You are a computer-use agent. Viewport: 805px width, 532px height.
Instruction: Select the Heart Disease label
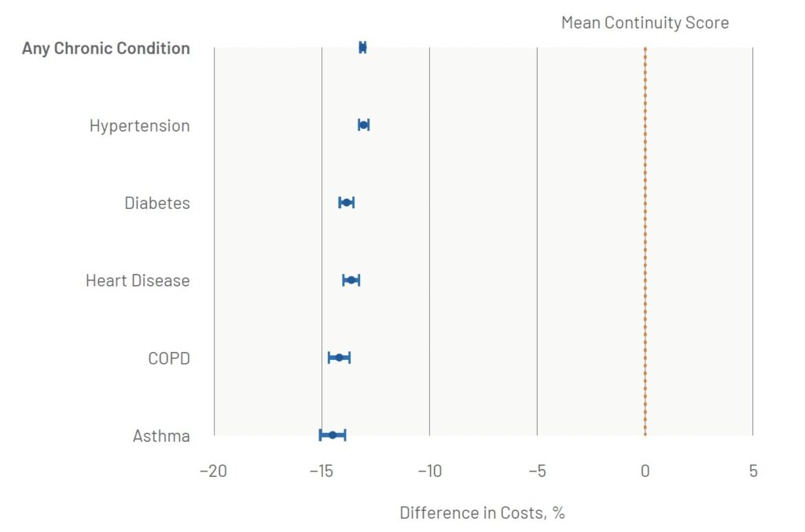pyautogui.click(x=138, y=281)
